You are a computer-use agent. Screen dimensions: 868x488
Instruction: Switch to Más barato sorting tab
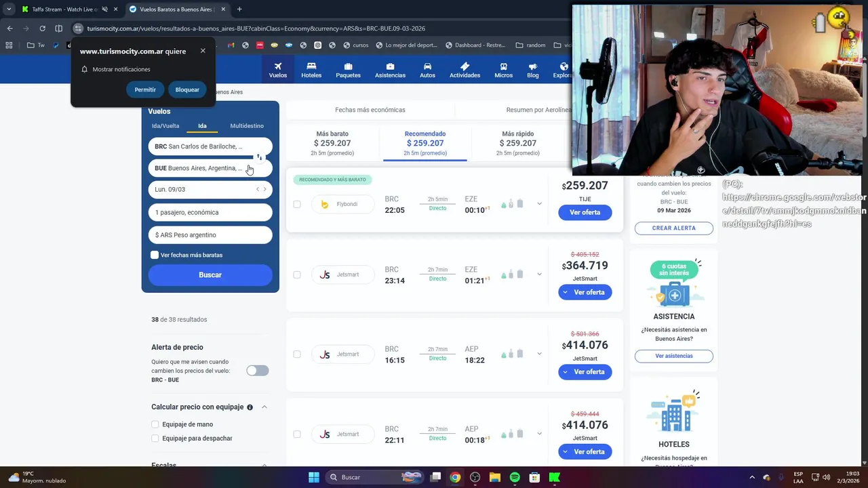click(x=332, y=143)
